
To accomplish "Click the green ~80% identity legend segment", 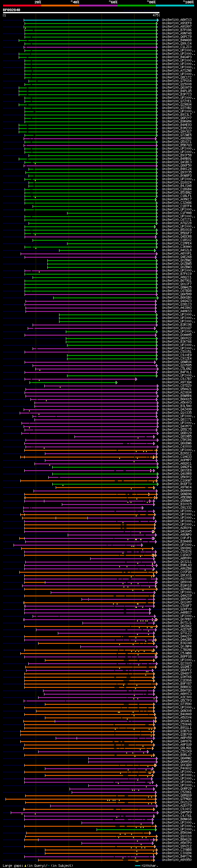I will coord(137,6).
